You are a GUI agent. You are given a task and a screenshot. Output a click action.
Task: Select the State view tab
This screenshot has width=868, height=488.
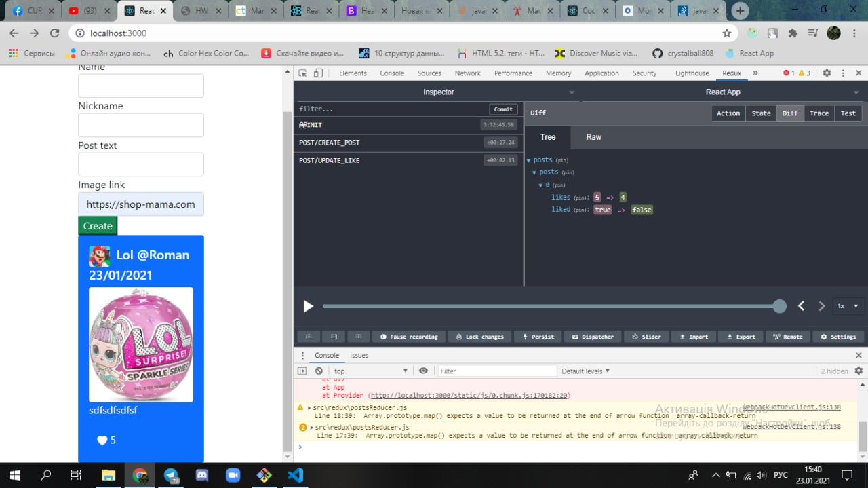point(761,113)
